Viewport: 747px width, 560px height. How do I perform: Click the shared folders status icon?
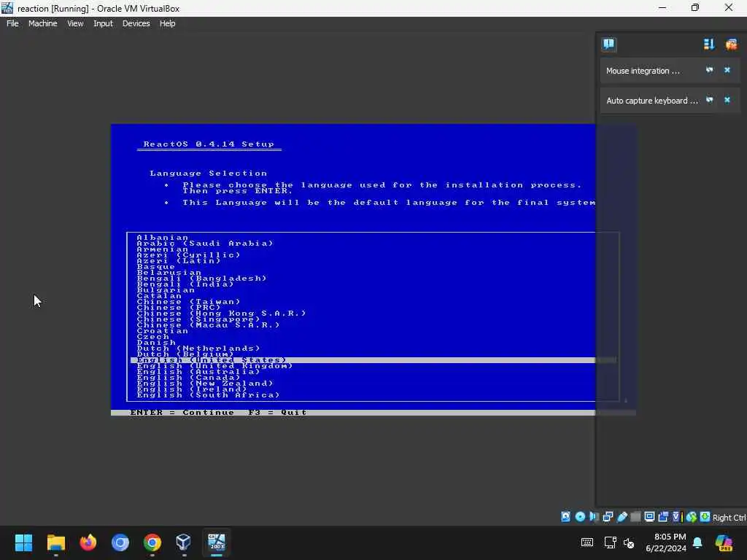[635, 517]
